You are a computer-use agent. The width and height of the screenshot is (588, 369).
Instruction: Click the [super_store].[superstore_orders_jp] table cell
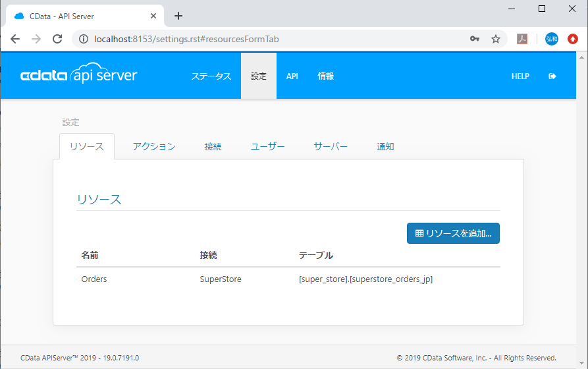click(x=365, y=279)
